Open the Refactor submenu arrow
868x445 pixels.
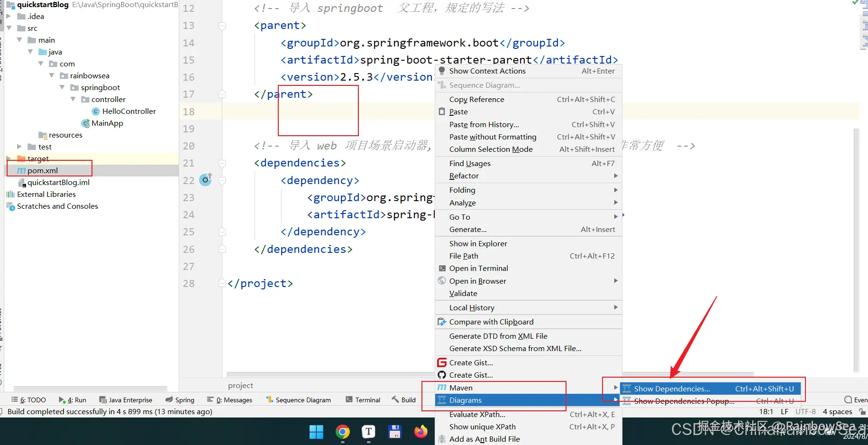coord(616,176)
